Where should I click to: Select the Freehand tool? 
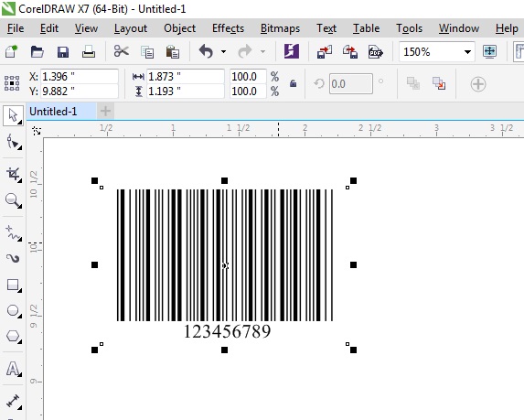[x=14, y=233]
